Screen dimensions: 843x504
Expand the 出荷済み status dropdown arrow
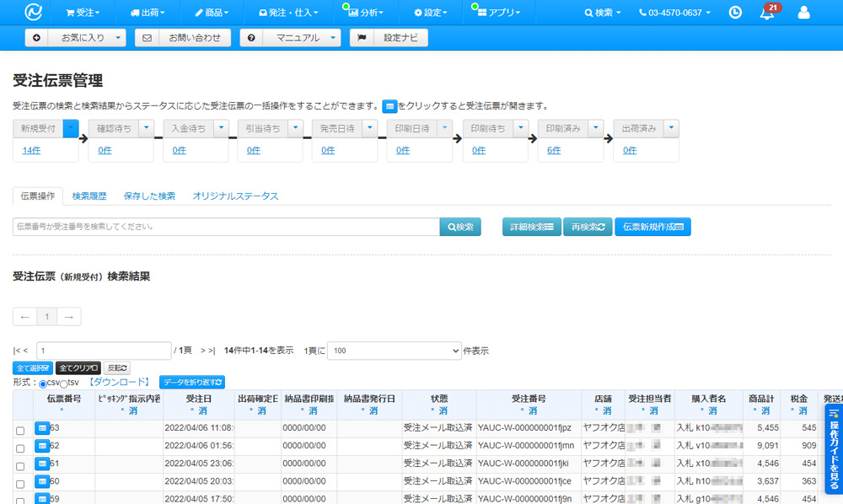[671, 128]
